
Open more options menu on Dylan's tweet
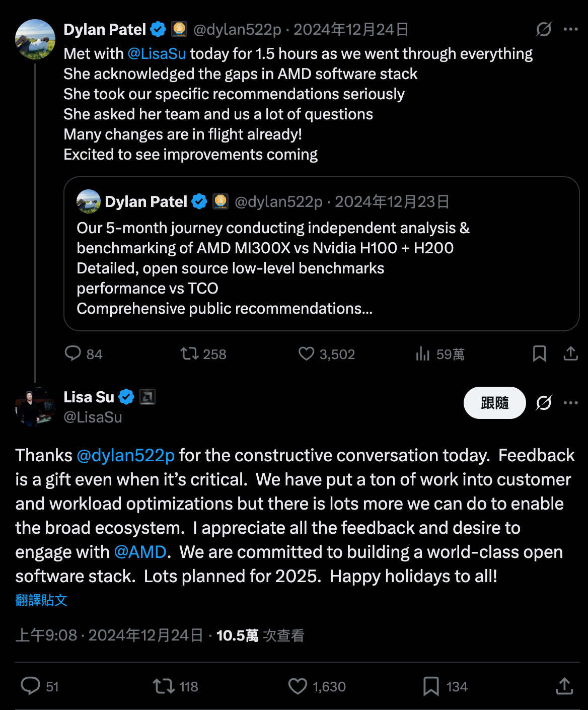coord(570,29)
